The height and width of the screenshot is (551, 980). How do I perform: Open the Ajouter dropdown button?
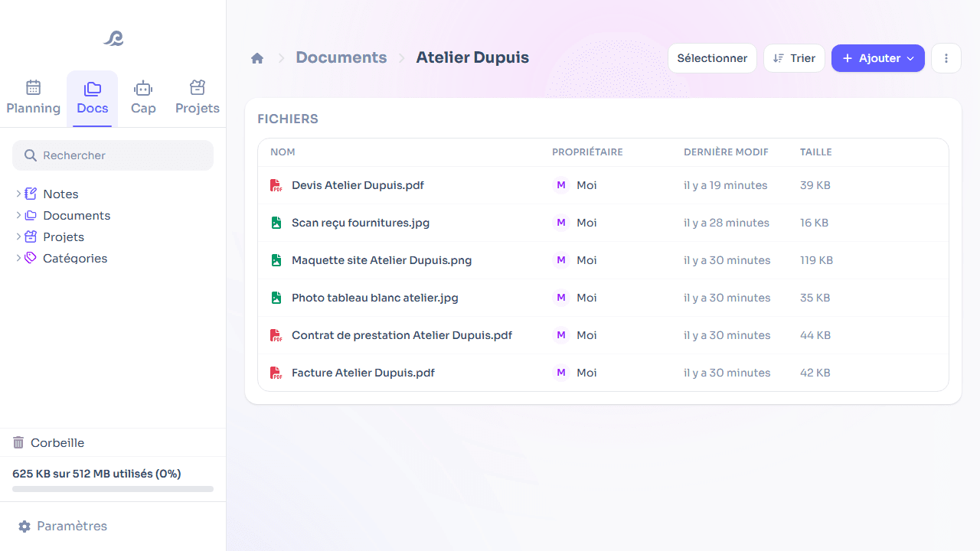click(x=878, y=58)
